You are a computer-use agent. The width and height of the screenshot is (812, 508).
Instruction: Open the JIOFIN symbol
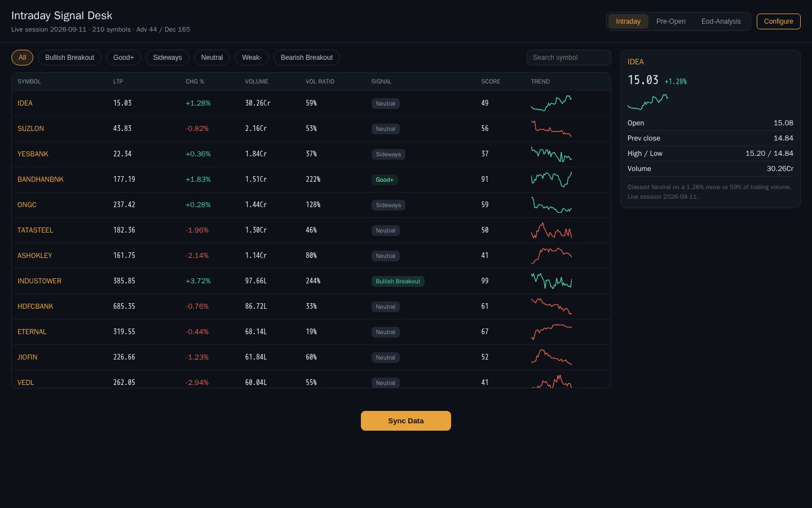[x=27, y=357]
